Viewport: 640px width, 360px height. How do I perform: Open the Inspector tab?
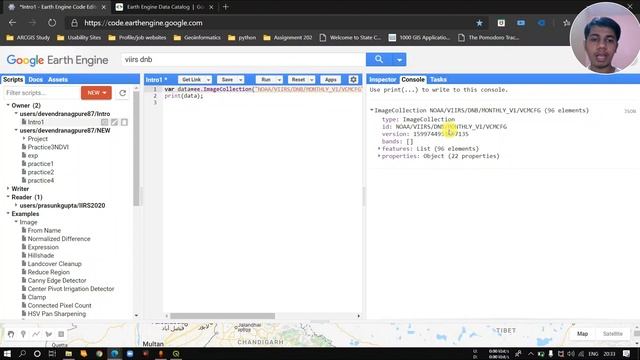382,80
